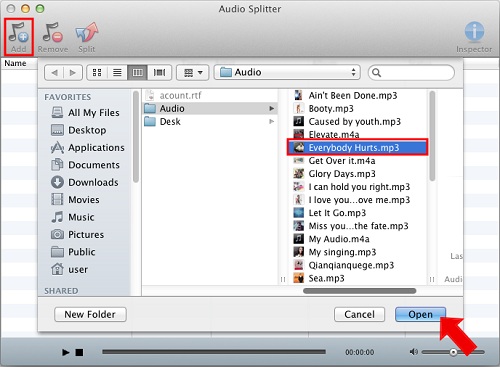Select Pictures in Favorites sidebar
Image resolution: width=500 pixels, height=367 pixels.
(x=77, y=234)
